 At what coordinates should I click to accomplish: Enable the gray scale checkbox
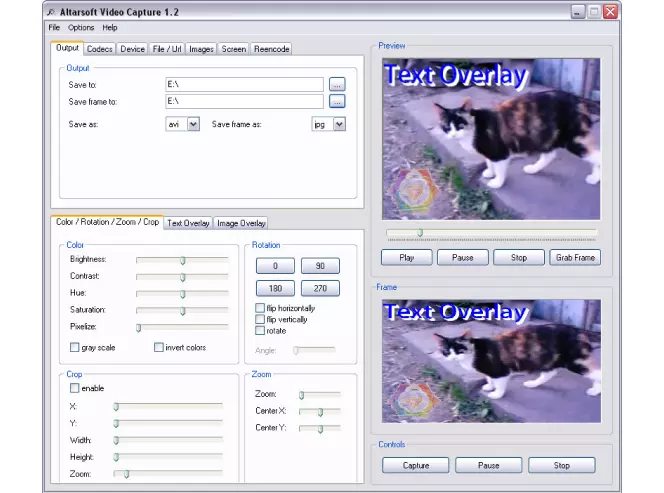click(x=75, y=347)
